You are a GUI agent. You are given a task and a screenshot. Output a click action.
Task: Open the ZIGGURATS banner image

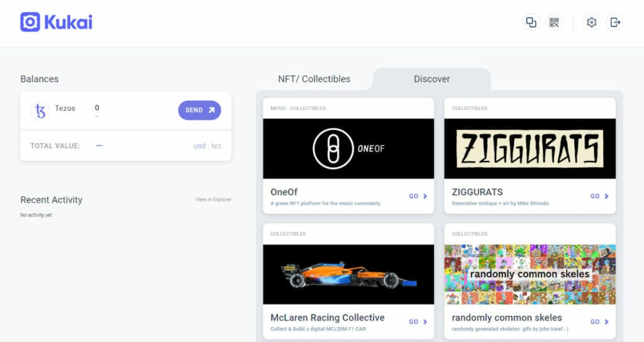(530, 148)
